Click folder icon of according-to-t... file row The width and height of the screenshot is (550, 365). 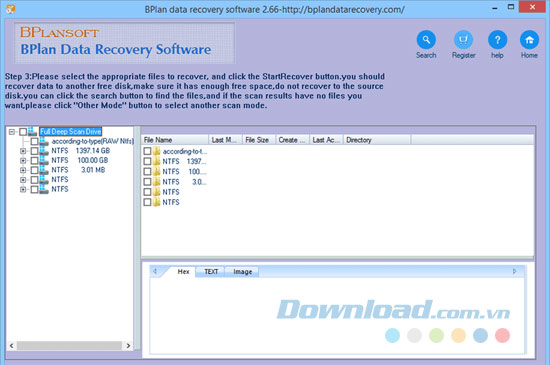pos(156,151)
